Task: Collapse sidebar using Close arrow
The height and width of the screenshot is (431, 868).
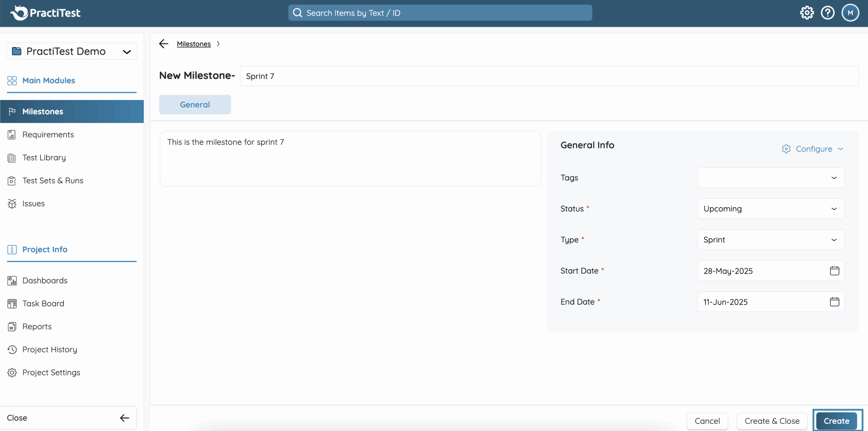Action: point(124,418)
